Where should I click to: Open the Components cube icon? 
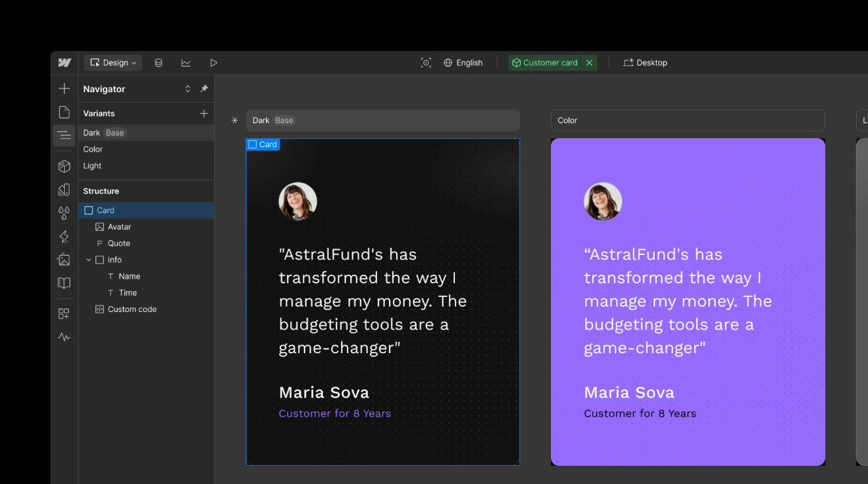click(64, 166)
